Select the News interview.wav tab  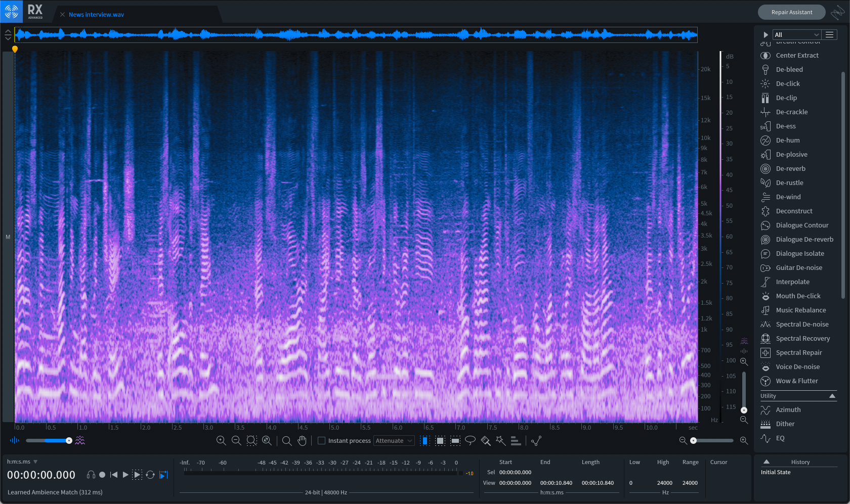(96, 15)
